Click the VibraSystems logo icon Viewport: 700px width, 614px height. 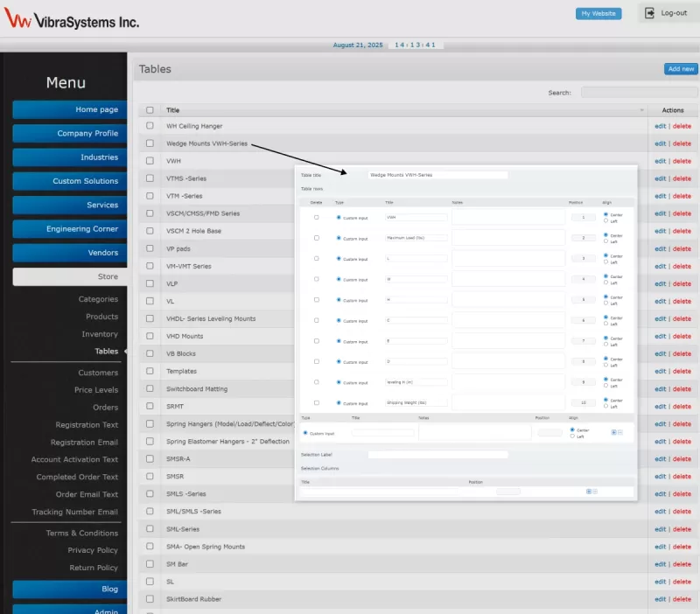click(17, 20)
